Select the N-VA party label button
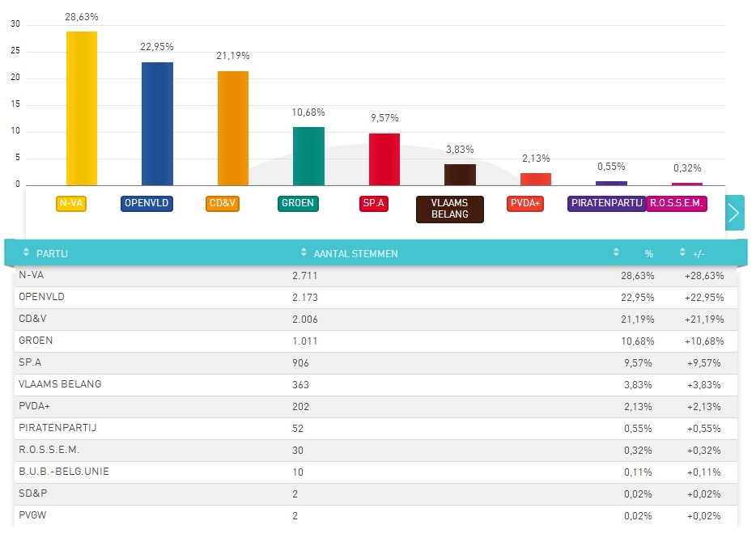The image size is (756, 542). [x=71, y=203]
